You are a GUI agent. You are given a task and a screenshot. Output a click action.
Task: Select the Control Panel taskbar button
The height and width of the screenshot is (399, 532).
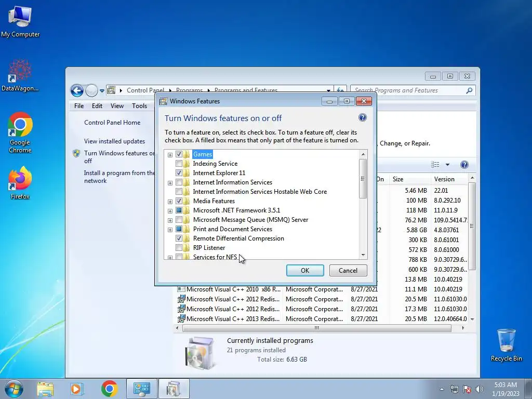(x=142, y=389)
